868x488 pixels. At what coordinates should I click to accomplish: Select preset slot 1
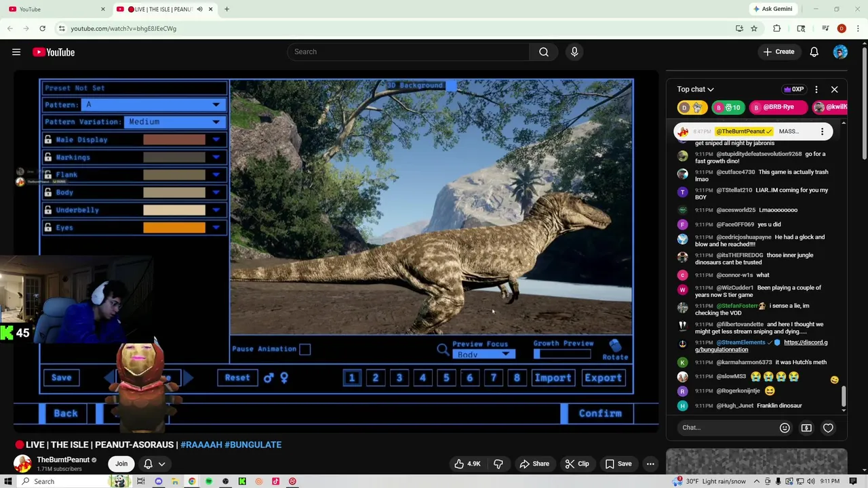351,378
